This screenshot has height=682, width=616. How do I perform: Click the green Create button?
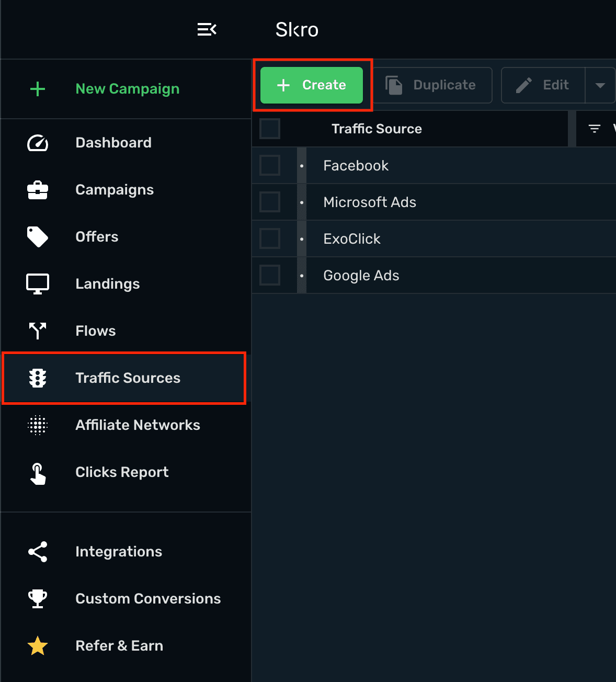[x=312, y=85]
